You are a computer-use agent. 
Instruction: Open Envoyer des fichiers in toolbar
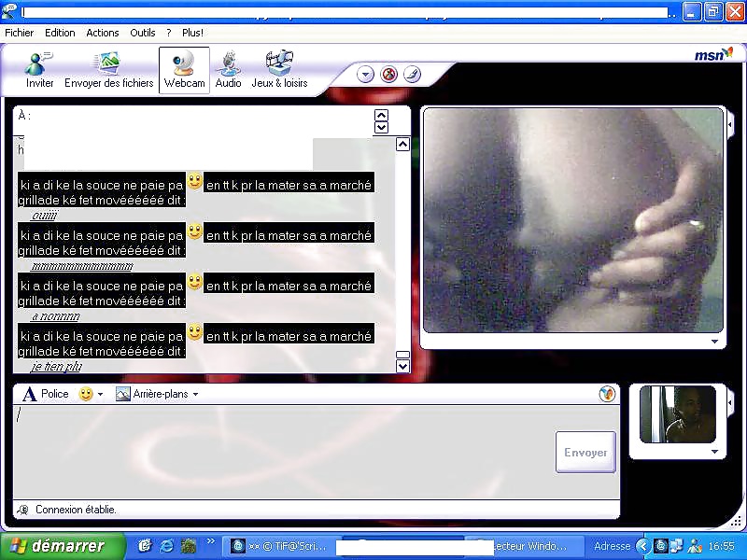[x=108, y=70]
